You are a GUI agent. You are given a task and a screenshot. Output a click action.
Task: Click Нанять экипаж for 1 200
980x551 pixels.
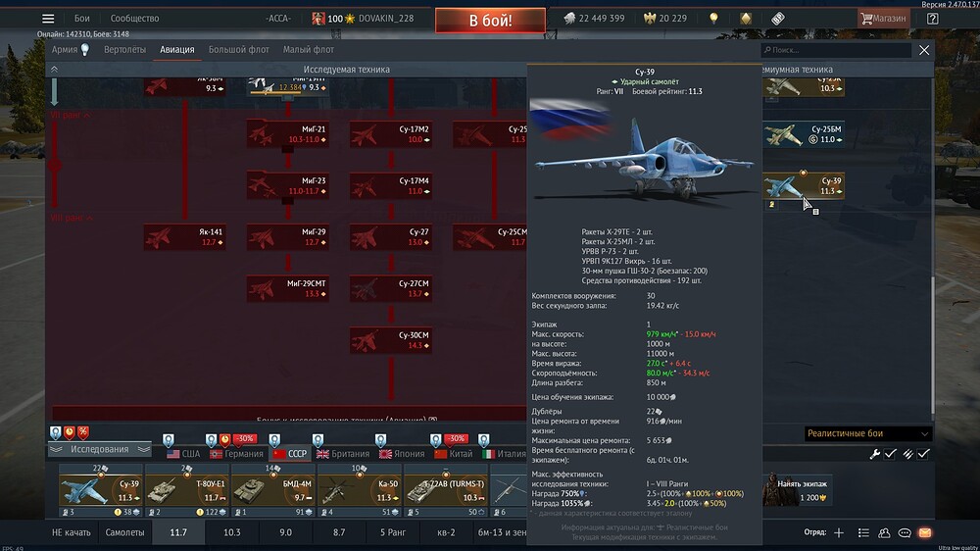click(798, 490)
